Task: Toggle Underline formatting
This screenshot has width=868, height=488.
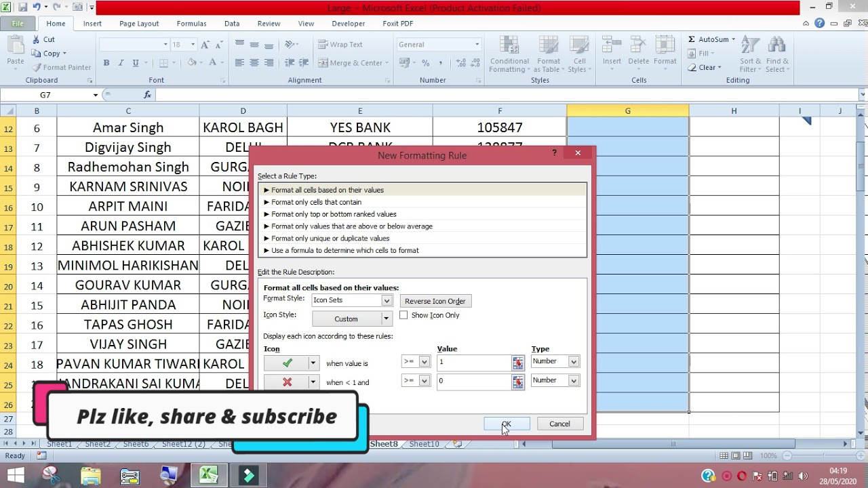Action: pyautogui.click(x=136, y=63)
